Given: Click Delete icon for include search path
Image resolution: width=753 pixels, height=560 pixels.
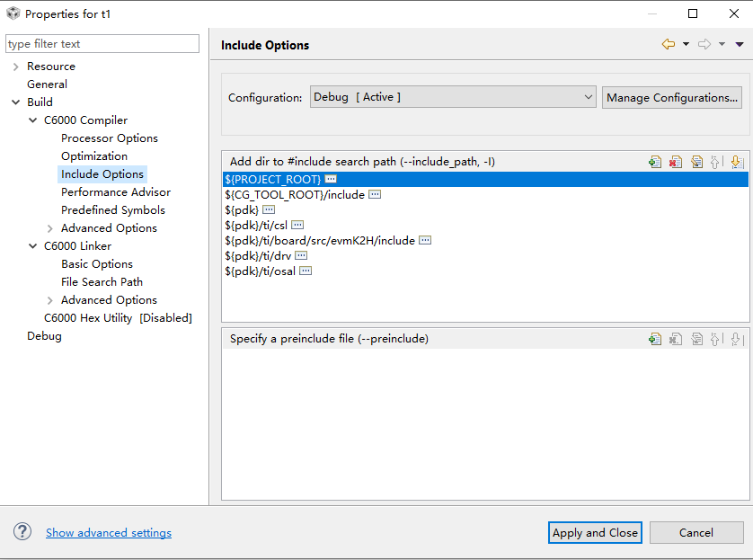Looking at the screenshot, I should [676, 162].
